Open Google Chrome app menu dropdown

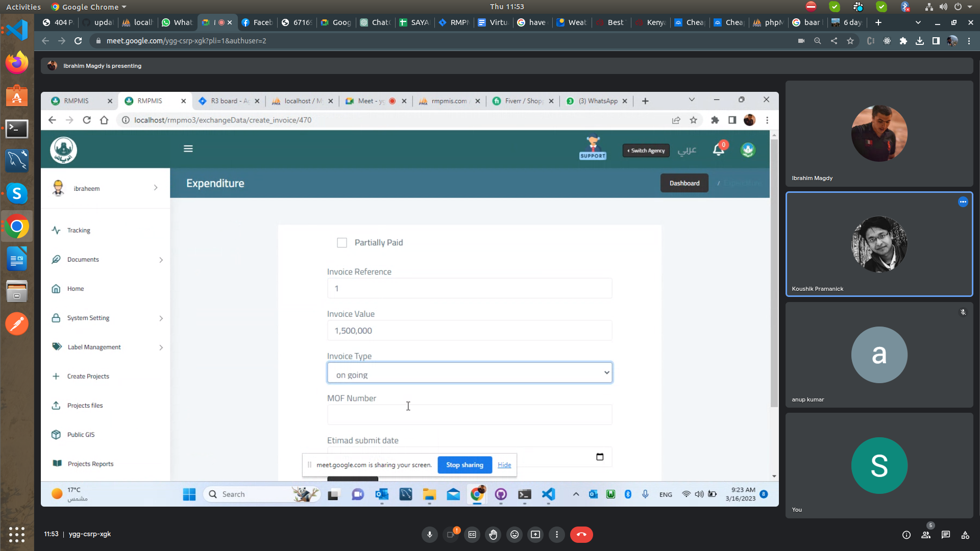coord(89,7)
